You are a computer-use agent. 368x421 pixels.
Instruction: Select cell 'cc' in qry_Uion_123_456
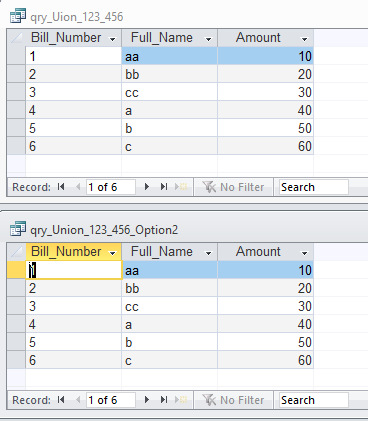[170, 92]
